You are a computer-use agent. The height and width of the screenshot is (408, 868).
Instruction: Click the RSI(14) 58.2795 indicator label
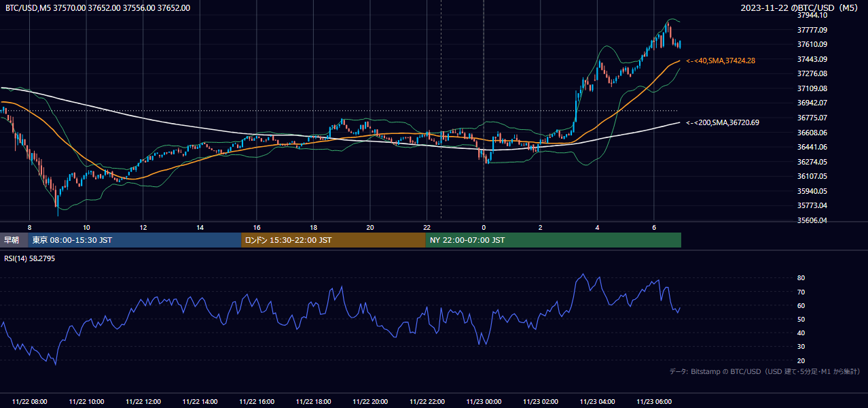30,258
